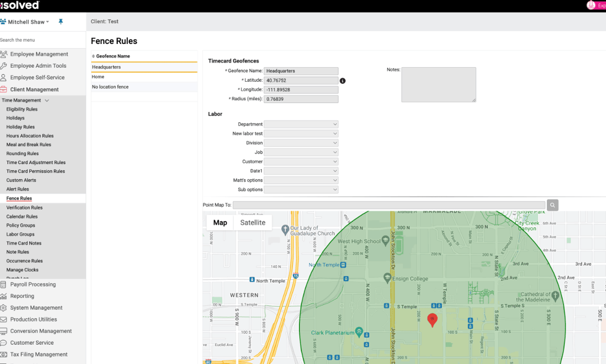Screen dimensions: 606x364
Task: Open the Department dropdown
Action: 301,124
